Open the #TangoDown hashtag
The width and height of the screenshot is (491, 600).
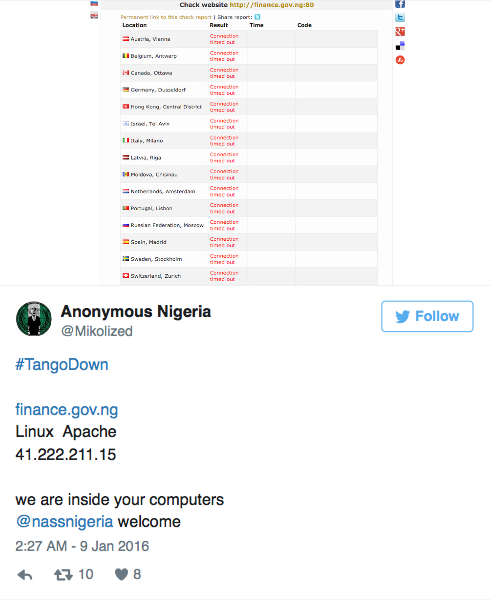(62, 365)
